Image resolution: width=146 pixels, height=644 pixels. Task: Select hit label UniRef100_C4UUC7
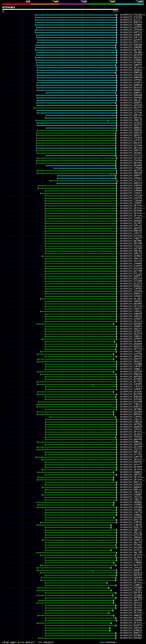131,193
